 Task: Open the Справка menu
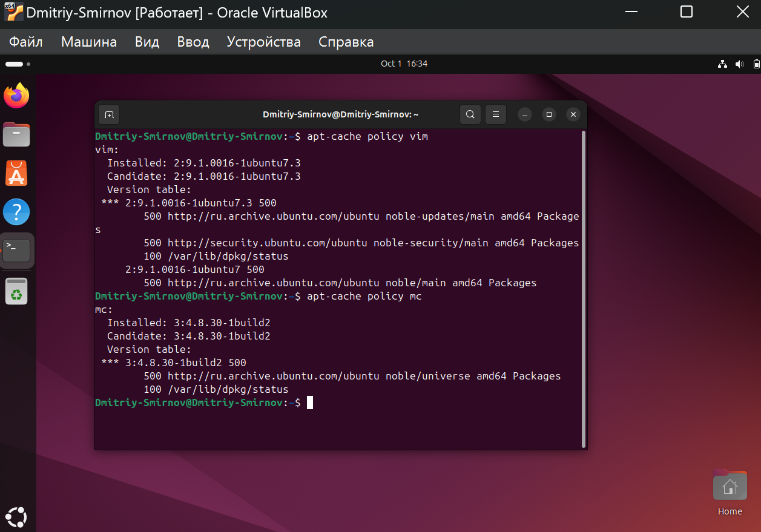coord(346,42)
